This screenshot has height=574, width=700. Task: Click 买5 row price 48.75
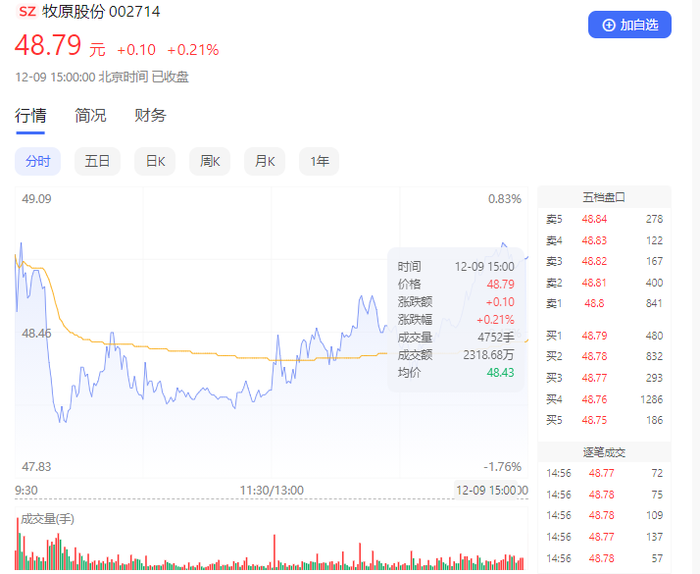coord(594,420)
